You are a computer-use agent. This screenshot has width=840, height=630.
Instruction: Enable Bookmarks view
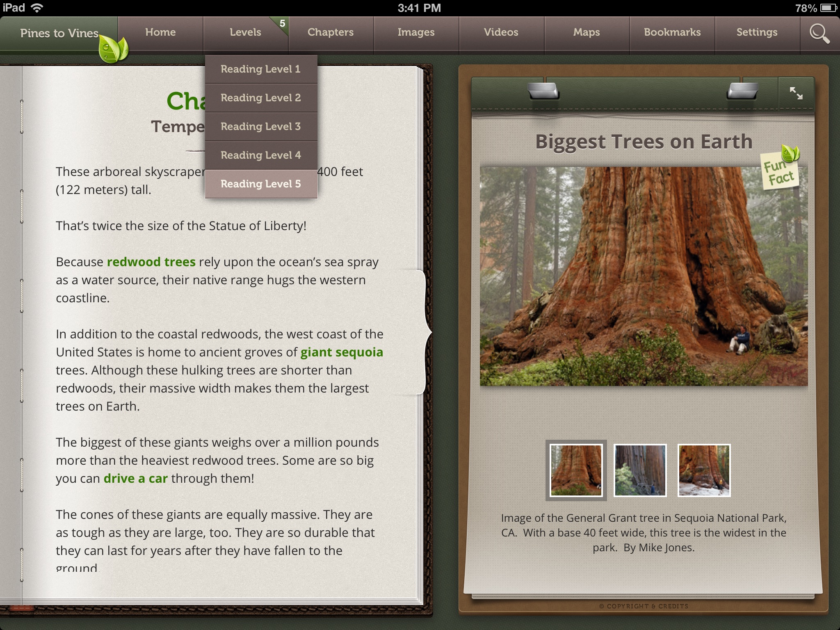pos(672,32)
